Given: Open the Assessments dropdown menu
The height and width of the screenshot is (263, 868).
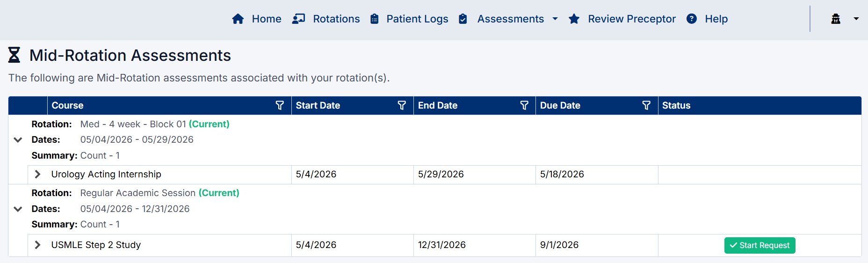Looking at the screenshot, I should pos(517,19).
